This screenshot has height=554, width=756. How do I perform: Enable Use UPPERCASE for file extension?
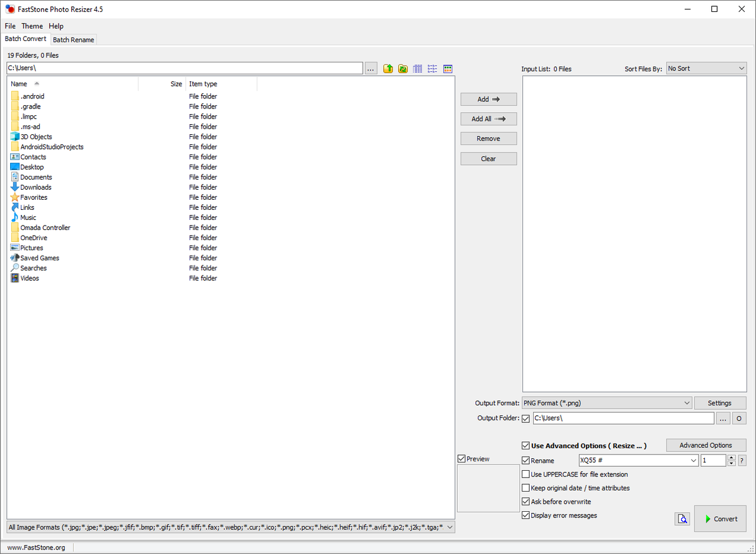[526, 475]
